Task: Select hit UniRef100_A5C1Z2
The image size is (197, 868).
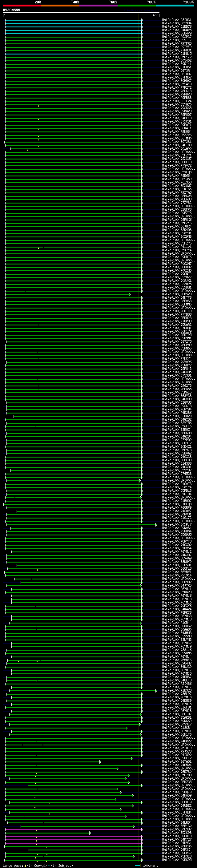Action: pos(177,57)
